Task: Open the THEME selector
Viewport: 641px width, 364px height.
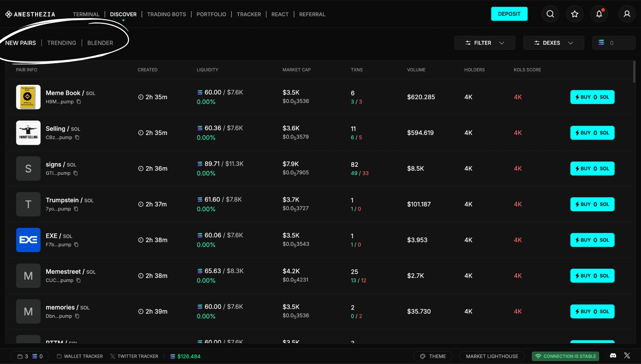Action: (x=433, y=356)
